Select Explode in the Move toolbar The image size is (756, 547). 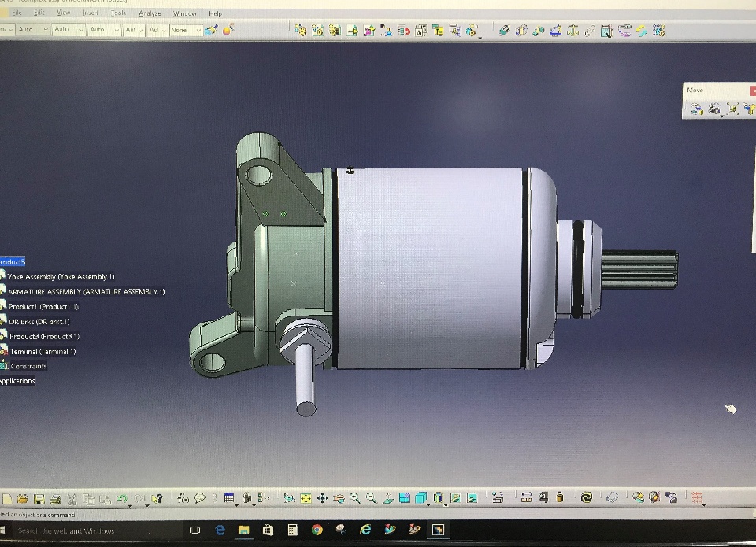click(732, 109)
